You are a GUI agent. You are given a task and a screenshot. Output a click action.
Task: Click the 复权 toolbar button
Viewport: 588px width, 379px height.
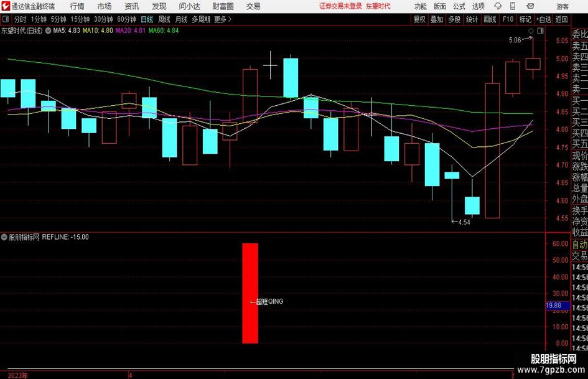tap(419, 19)
